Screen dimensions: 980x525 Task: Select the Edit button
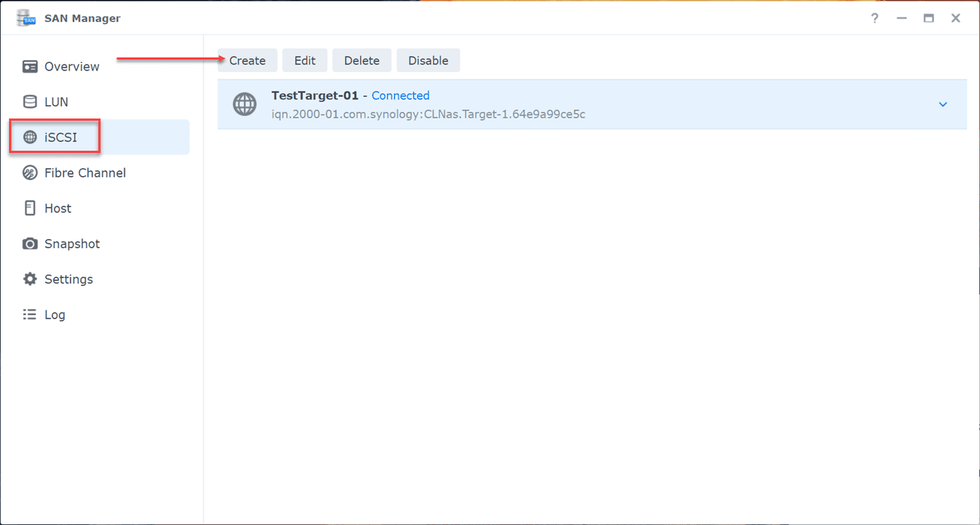(x=305, y=60)
